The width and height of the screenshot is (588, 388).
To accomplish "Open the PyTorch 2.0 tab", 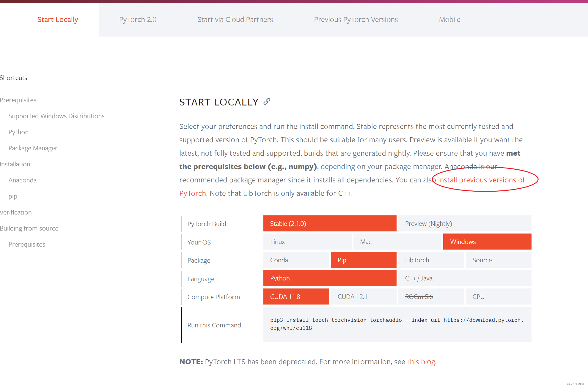I will 138,20.
